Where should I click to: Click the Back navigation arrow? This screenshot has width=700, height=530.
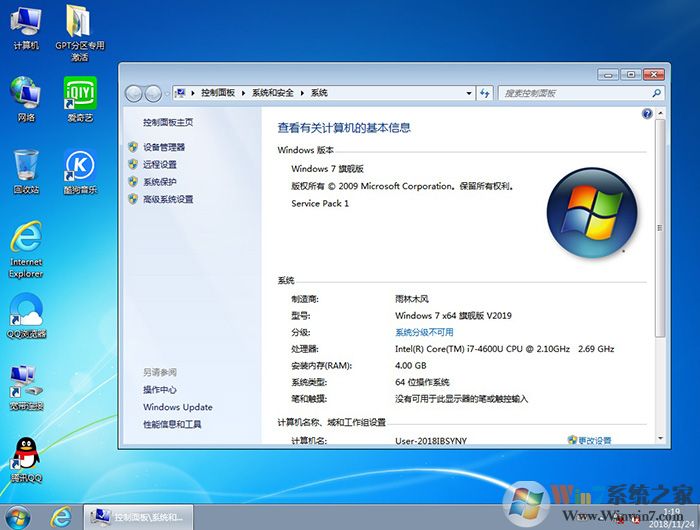click(x=133, y=93)
